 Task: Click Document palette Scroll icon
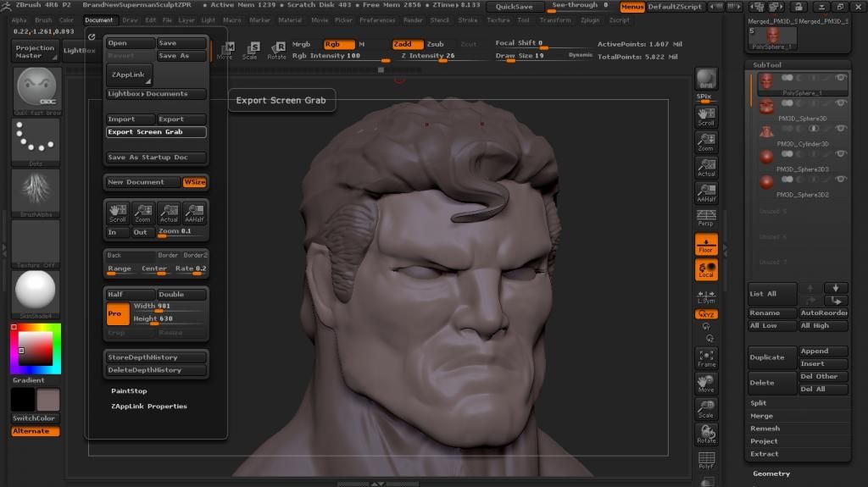[x=117, y=213]
